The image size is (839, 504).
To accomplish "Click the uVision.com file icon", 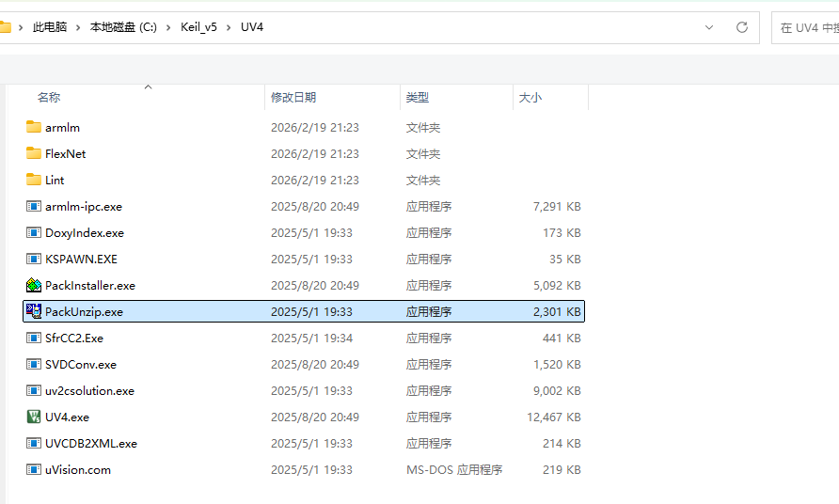I will (34, 469).
